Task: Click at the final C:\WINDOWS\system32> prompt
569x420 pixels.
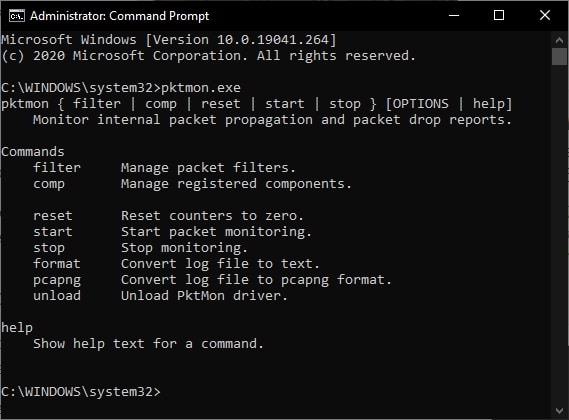Action: (x=81, y=392)
